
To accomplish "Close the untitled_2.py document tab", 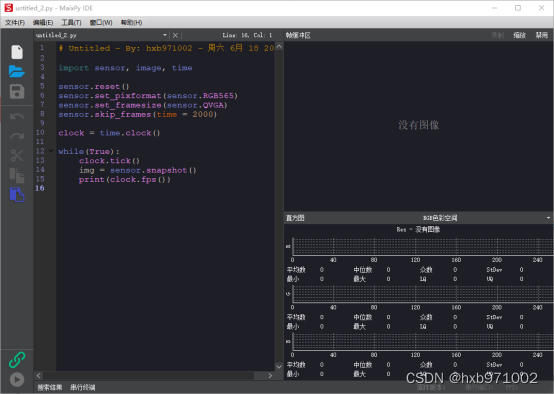I will coord(175,35).
